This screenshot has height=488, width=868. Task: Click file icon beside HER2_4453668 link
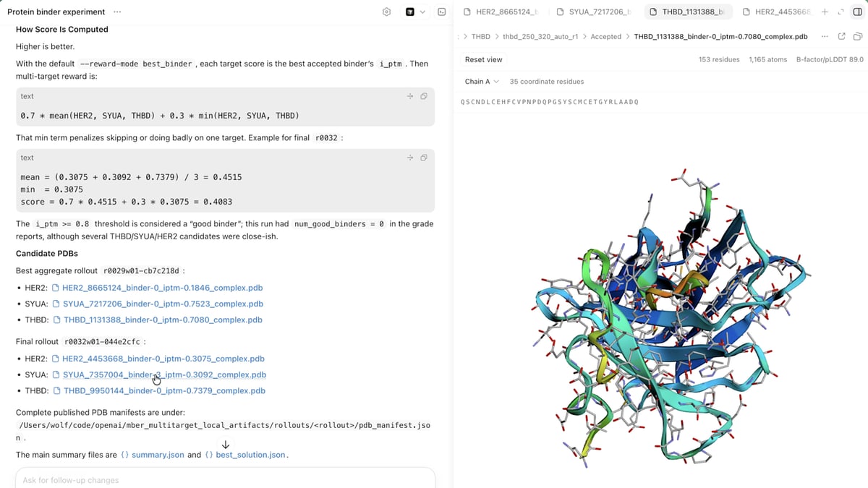[56, 359]
